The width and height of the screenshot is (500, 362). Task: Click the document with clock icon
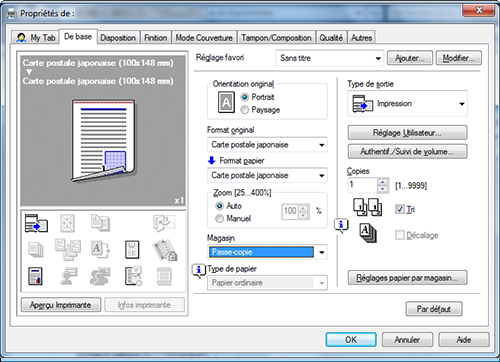(x=133, y=276)
